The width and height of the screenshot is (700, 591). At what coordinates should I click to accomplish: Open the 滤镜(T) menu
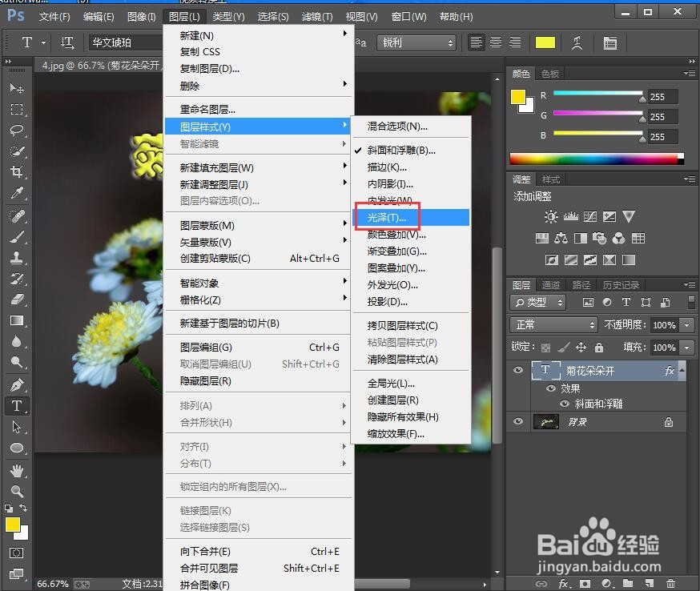tap(317, 17)
